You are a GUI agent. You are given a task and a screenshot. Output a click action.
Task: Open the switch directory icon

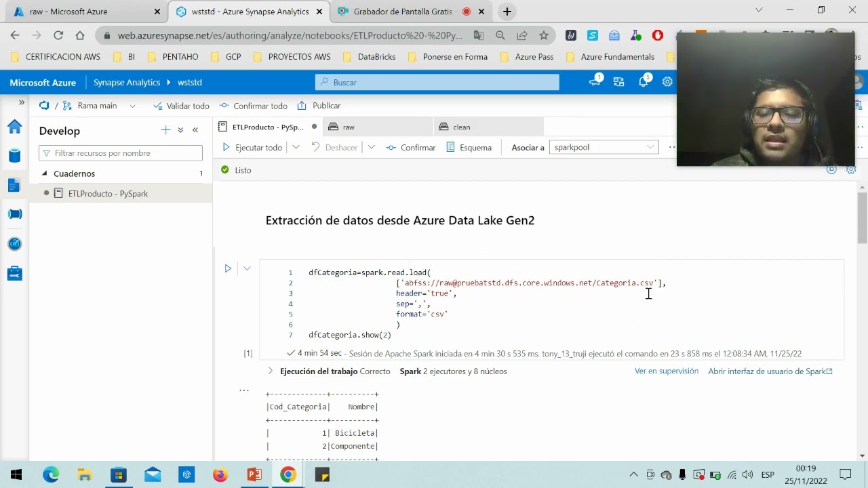(x=618, y=82)
